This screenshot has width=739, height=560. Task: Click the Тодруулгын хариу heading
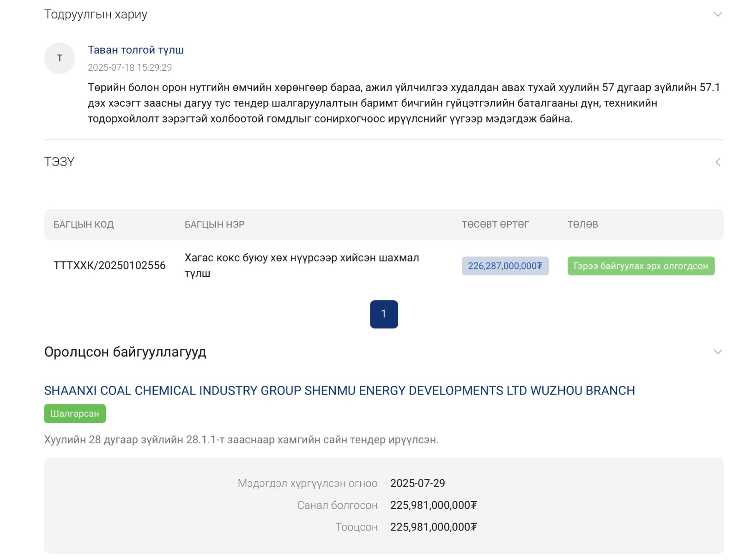pyautogui.click(x=96, y=14)
